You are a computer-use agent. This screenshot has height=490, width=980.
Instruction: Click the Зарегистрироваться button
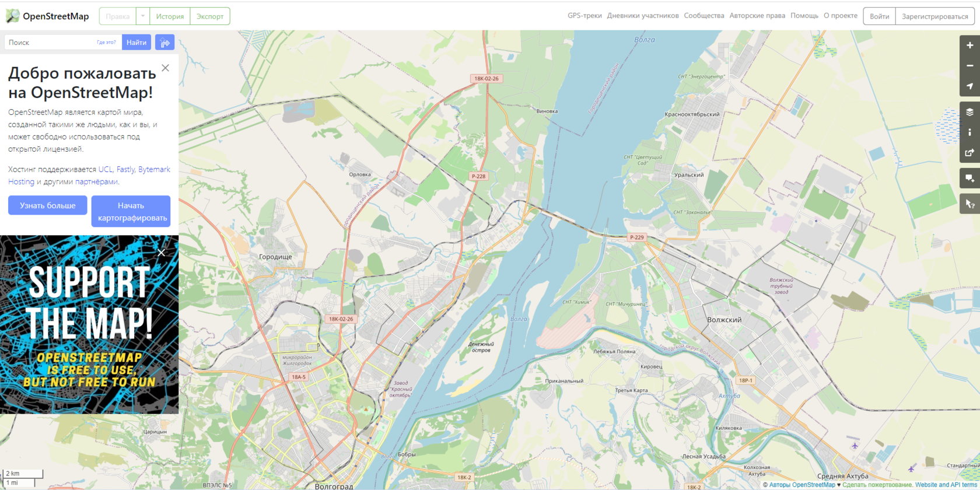[935, 16]
